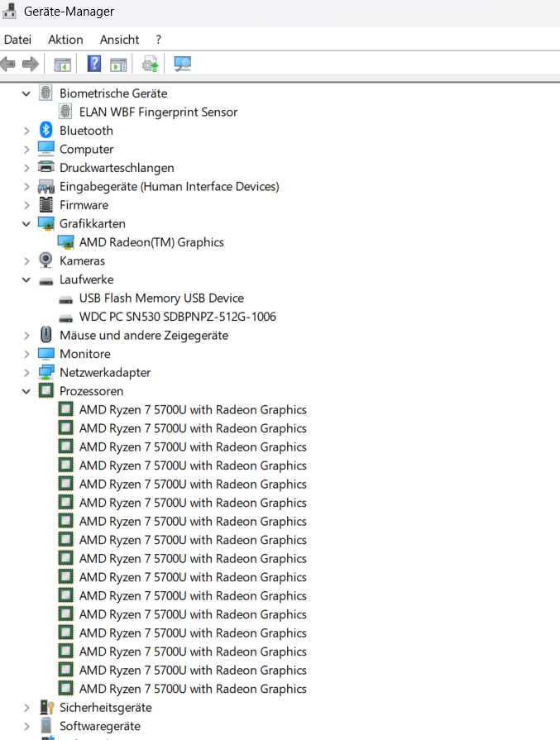Select the Monitore label
This screenshot has width=560, height=740.
point(85,354)
